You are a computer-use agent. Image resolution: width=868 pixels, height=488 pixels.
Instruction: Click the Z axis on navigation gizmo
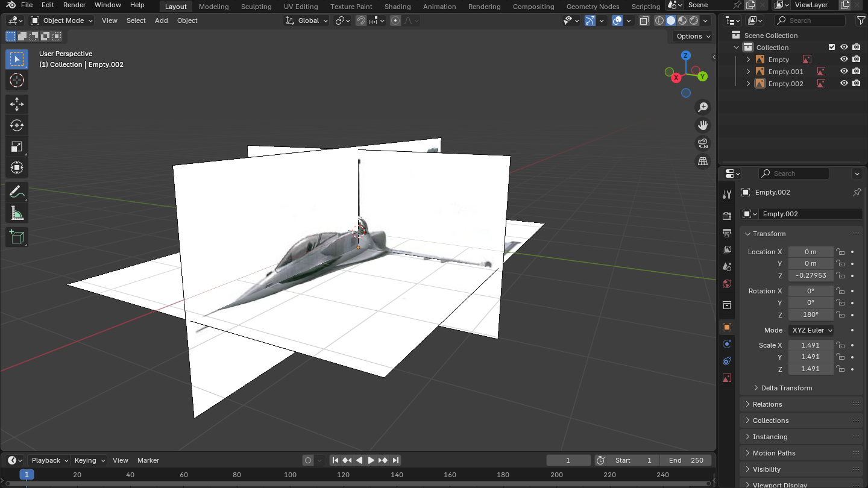tap(686, 55)
